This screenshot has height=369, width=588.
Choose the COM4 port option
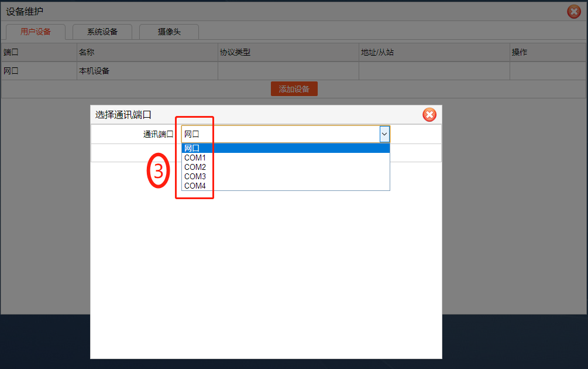coord(285,186)
